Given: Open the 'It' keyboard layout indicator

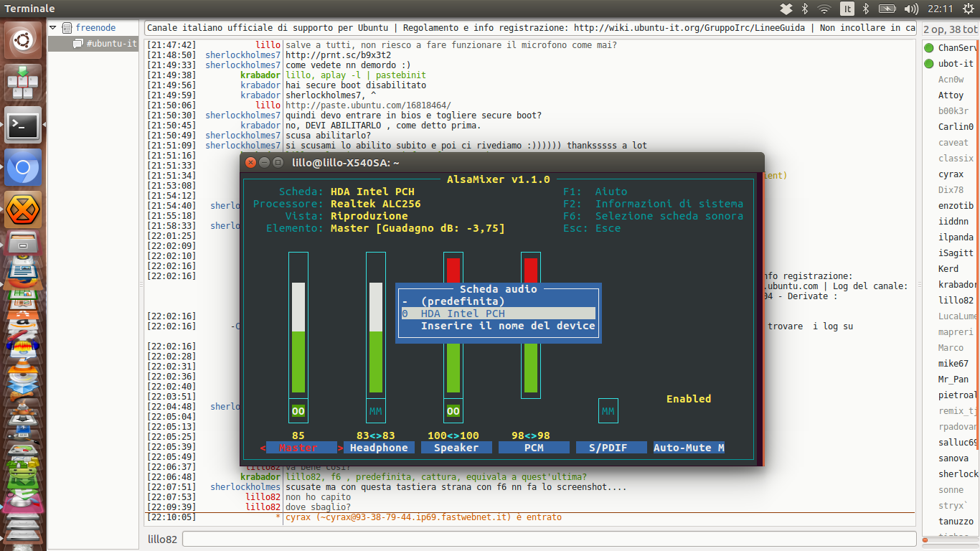Looking at the screenshot, I should pos(847,9).
